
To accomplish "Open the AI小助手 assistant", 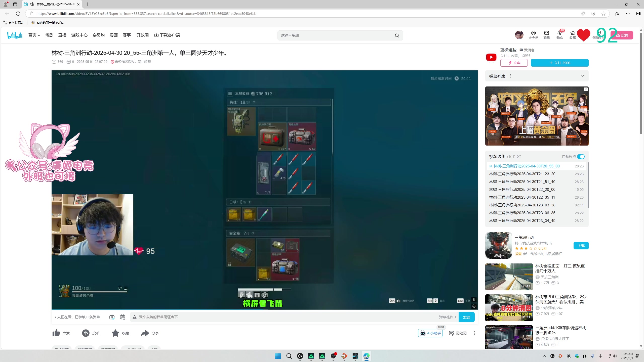I will point(430,333).
